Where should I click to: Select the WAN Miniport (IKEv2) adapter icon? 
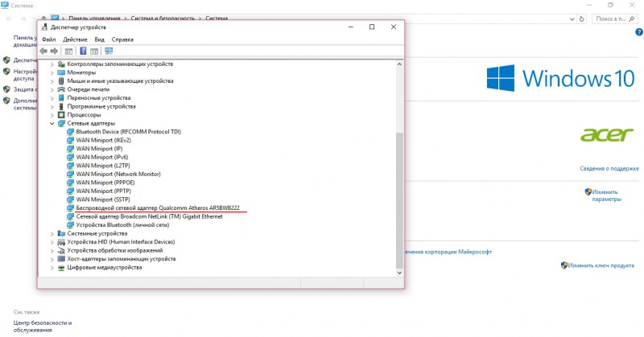click(x=70, y=141)
